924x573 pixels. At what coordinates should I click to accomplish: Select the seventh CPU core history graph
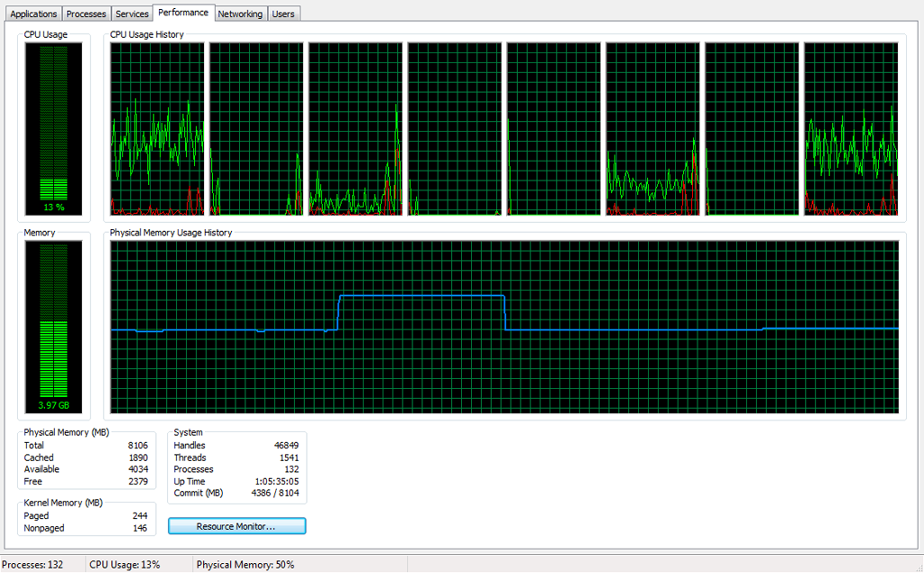point(752,128)
